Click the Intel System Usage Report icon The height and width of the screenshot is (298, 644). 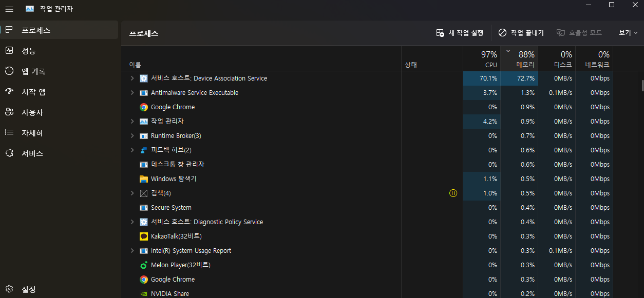[x=144, y=251]
